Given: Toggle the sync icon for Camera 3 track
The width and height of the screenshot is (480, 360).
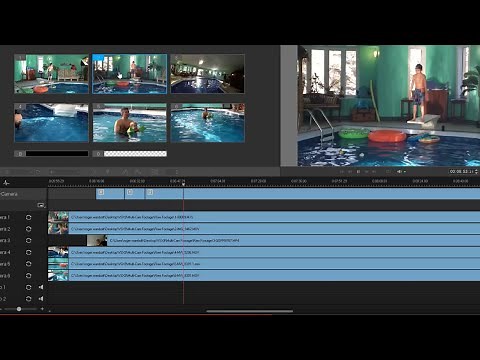Looking at the screenshot, I should (x=29, y=240).
